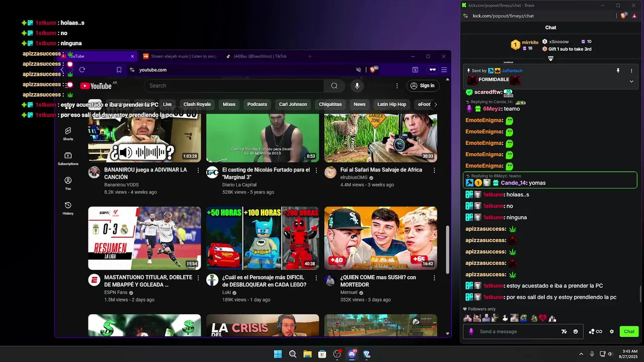
Task: Open Subscriptions in YouTube sidebar
Action: [68, 158]
